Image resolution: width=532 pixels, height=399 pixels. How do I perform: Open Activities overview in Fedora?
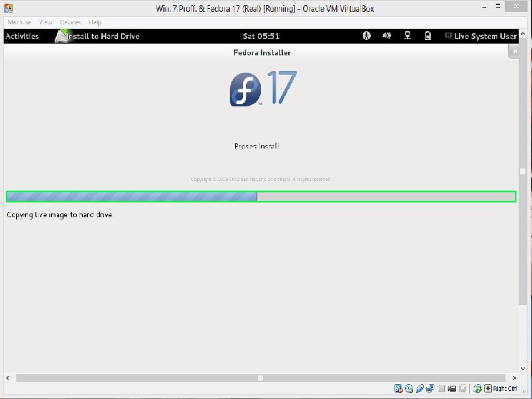point(22,36)
